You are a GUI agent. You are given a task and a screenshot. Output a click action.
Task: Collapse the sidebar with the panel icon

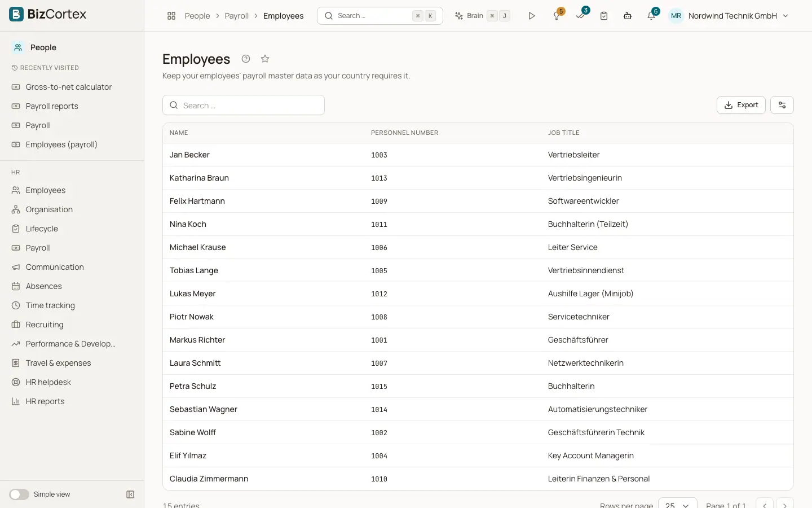[130, 494]
